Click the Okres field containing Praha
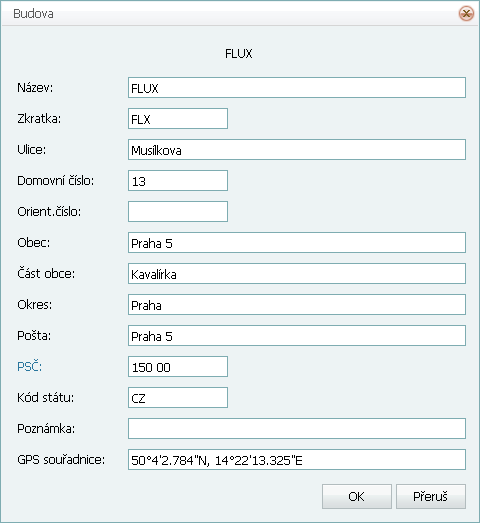This screenshot has width=480, height=523. coord(297,305)
